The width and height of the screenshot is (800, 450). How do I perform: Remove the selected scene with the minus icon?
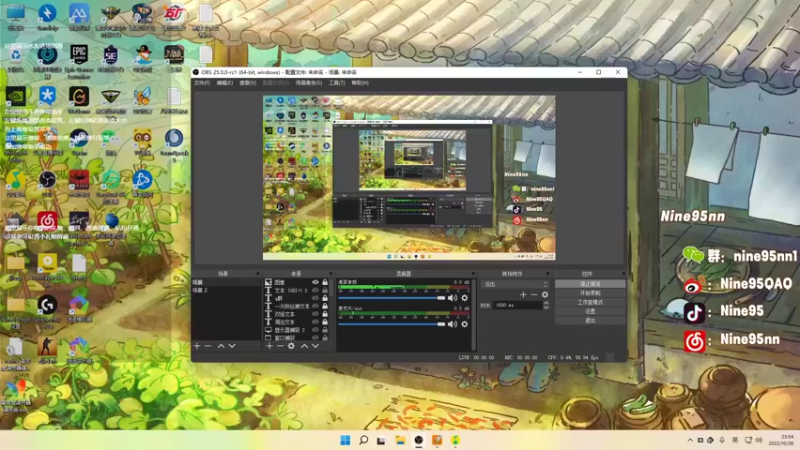(208, 346)
